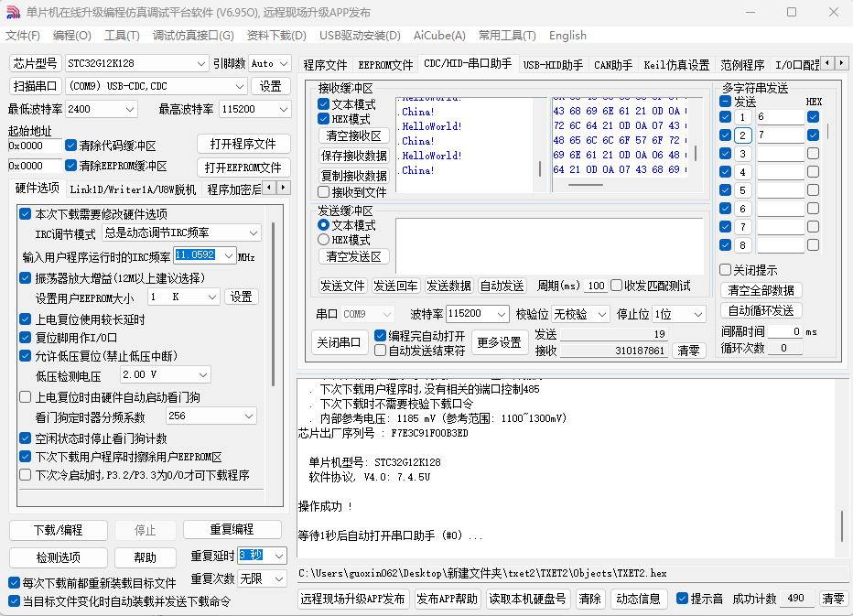This screenshot has height=616, width=853.
Task: Click the 间隔时间 input field
Action: point(785,331)
